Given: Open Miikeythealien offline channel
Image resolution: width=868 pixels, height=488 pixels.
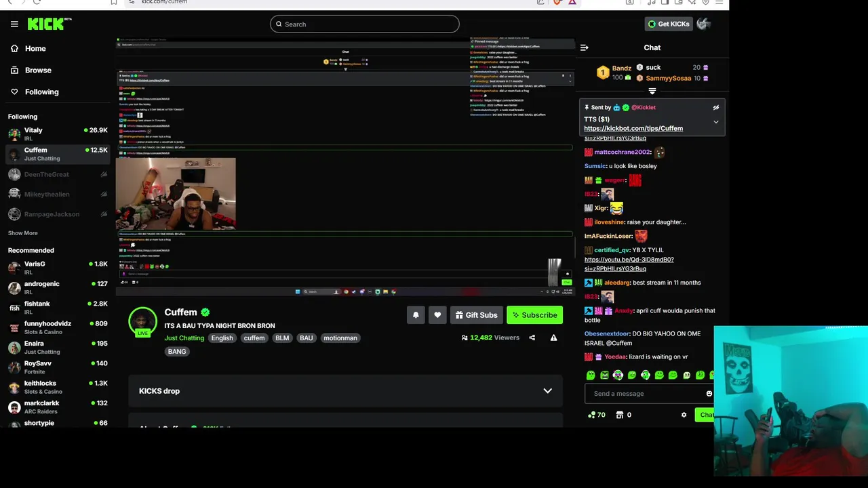Looking at the screenshot, I should tap(58, 195).
